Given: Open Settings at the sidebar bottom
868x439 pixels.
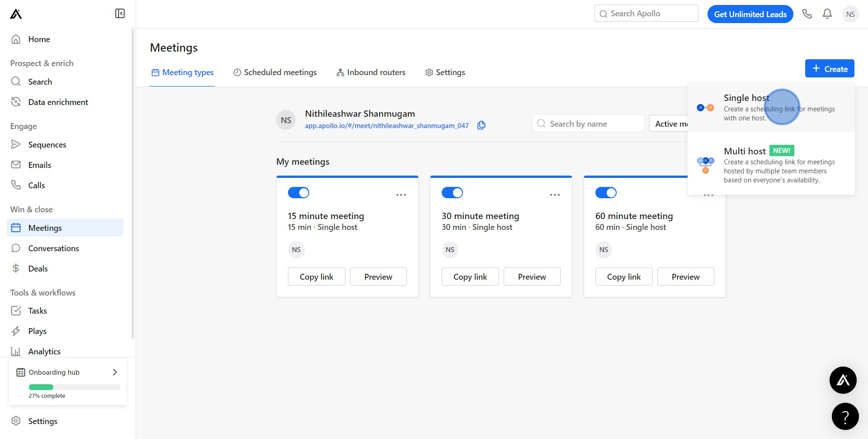Looking at the screenshot, I should click(65, 421).
